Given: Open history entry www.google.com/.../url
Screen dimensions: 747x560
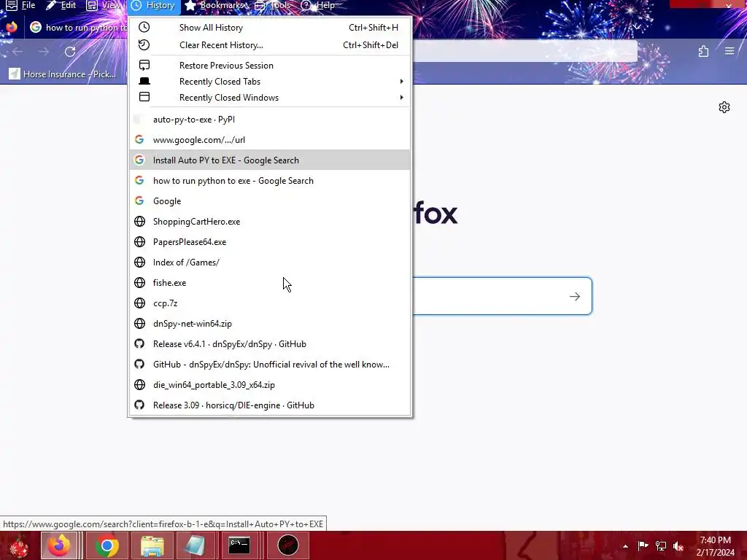Looking at the screenshot, I should pyautogui.click(x=270, y=140).
